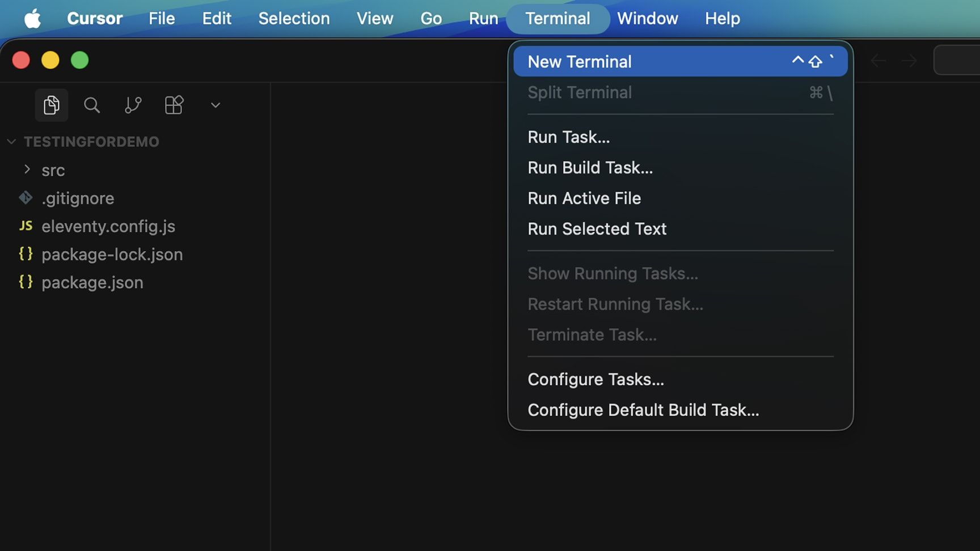The height and width of the screenshot is (551, 980).
Task: Open the Source Control icon
Action: [x=133, y=105]
